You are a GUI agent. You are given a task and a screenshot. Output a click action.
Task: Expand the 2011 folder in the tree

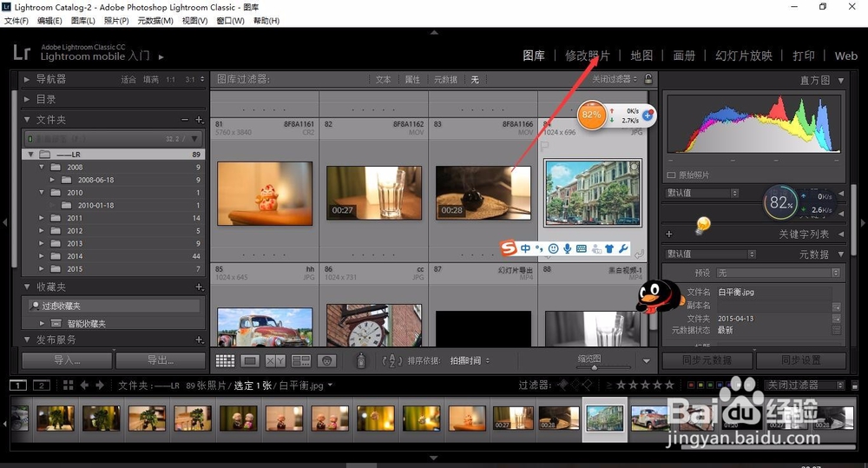pyautogui.click(x=41, y=218)
